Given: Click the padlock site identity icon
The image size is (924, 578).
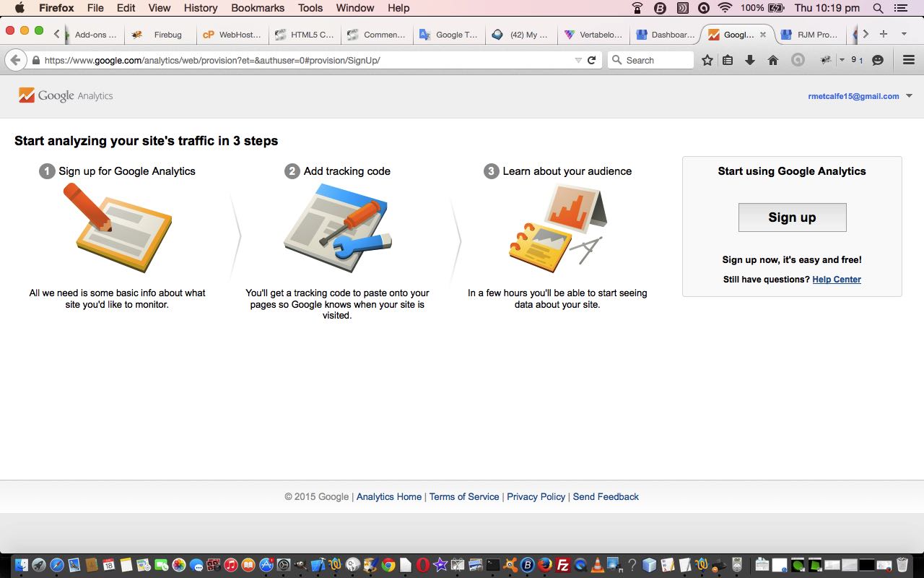Looking at the screenshot, I should (35, 61).
